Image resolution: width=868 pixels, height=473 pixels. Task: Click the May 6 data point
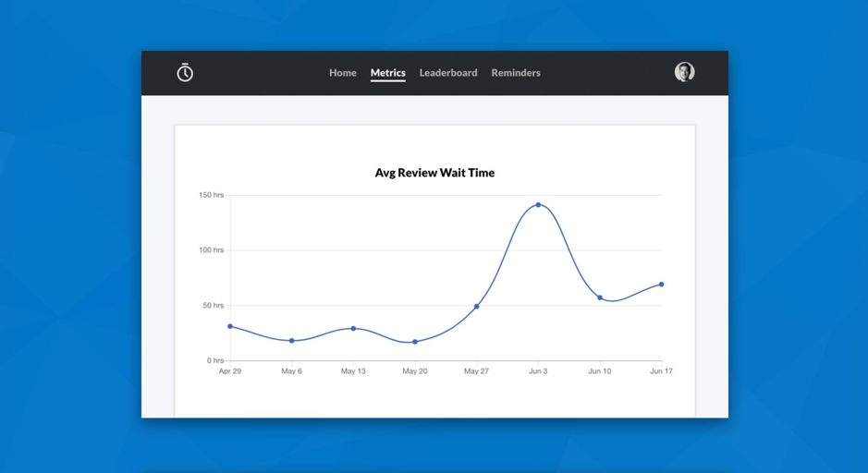click(292, 341)
